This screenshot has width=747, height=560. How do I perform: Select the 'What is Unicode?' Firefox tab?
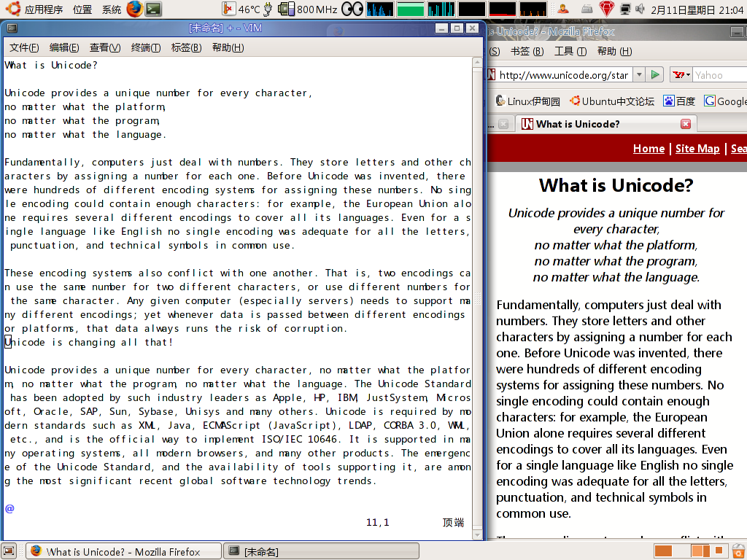click(606, 124)
